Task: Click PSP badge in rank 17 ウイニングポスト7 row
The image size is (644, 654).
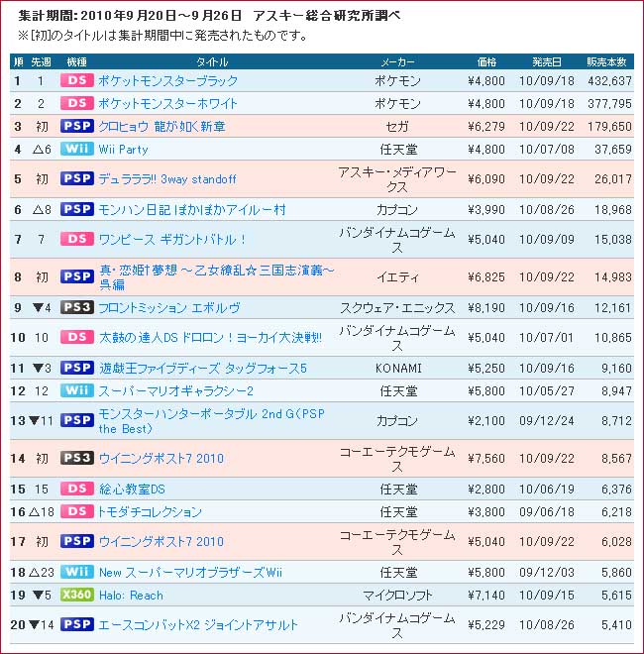Action: [77, 541]
